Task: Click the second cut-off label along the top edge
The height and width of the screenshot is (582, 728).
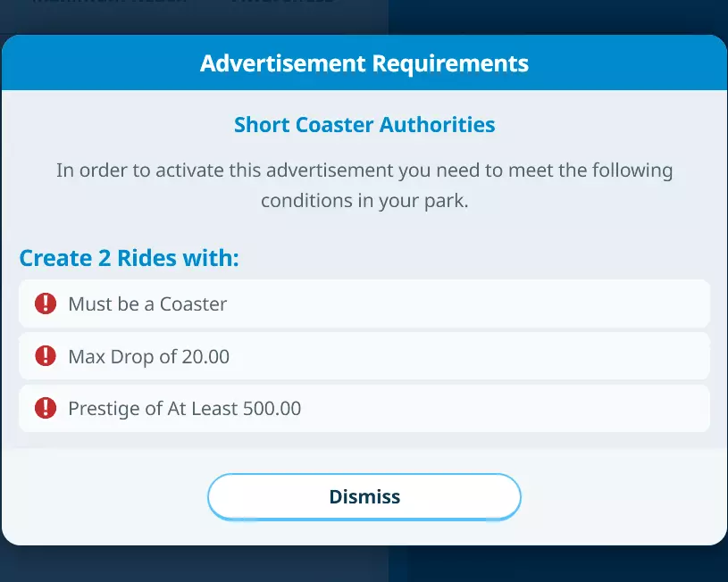Action: (x=281, y=4)
